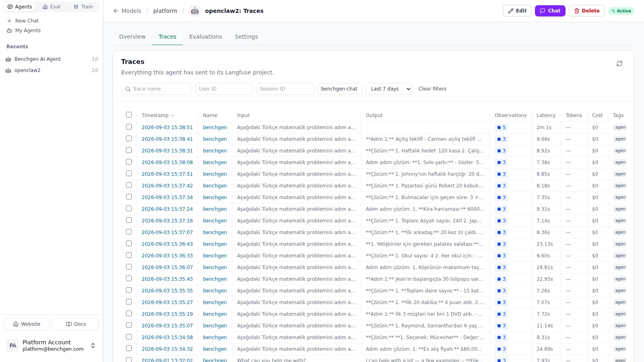Check the 15:36:33 trace row
The height and width of the screenshot is (362, 644).
coord(129,255)
